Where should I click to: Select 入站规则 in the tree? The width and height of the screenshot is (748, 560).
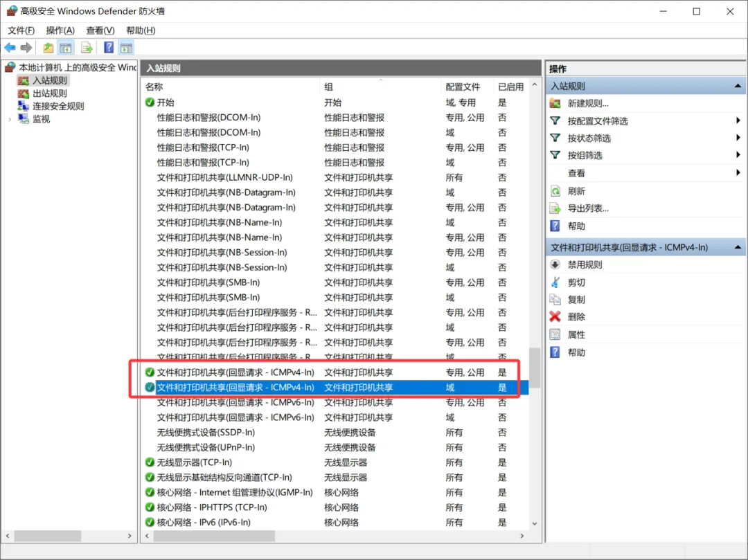click(x=50, y=80)
